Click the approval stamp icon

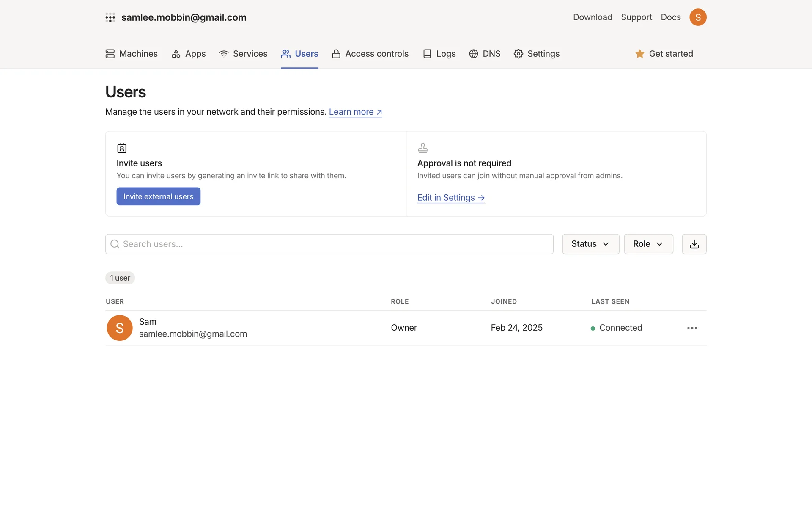coord(422,148)
